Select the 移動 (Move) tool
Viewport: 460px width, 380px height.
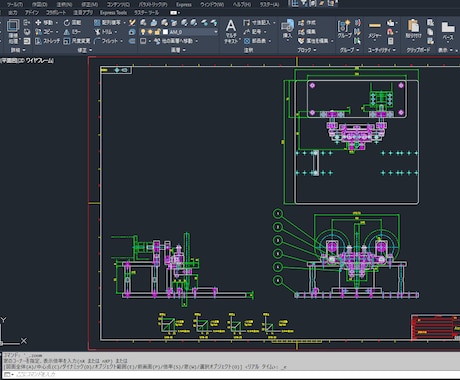point(44,23)
